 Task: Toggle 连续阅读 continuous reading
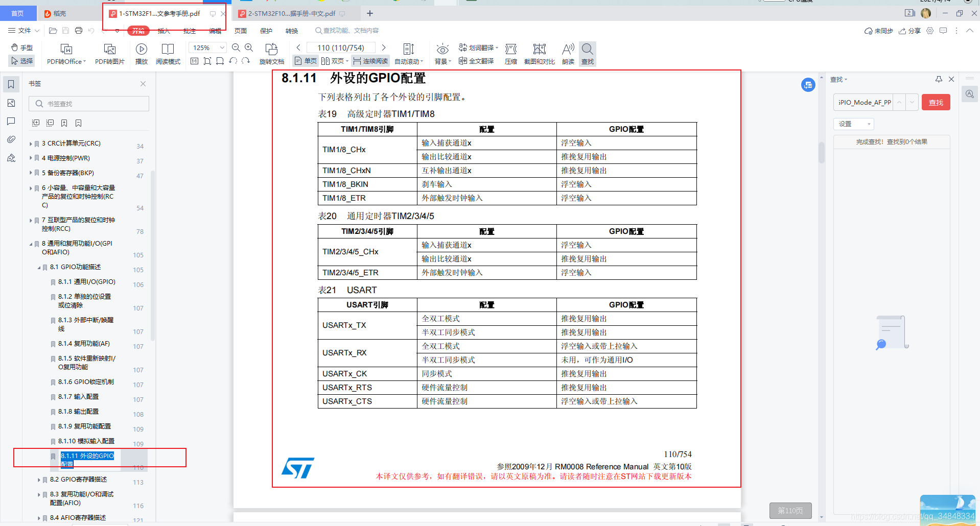371,61
